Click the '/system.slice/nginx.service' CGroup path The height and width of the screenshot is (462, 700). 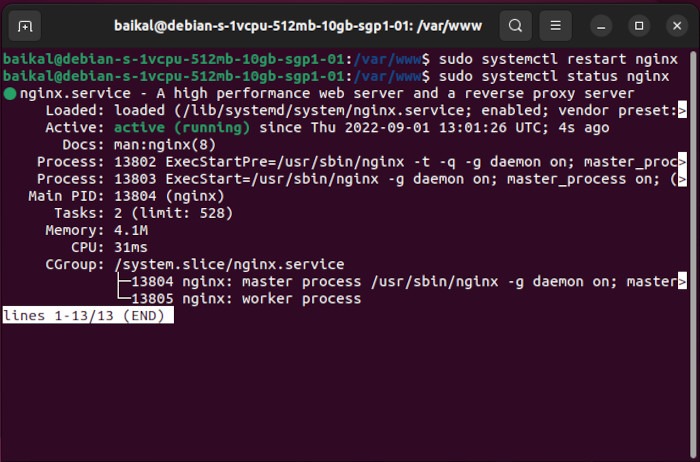click(229, 264)
